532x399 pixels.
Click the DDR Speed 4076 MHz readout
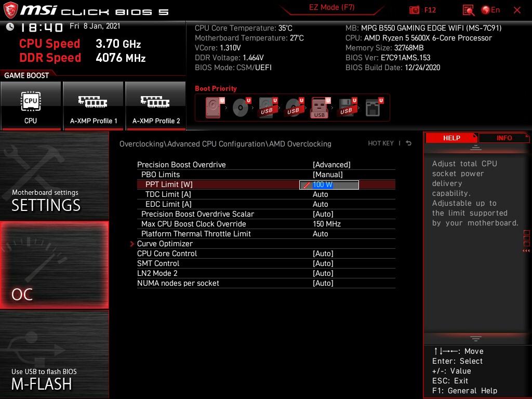point(83,58)
